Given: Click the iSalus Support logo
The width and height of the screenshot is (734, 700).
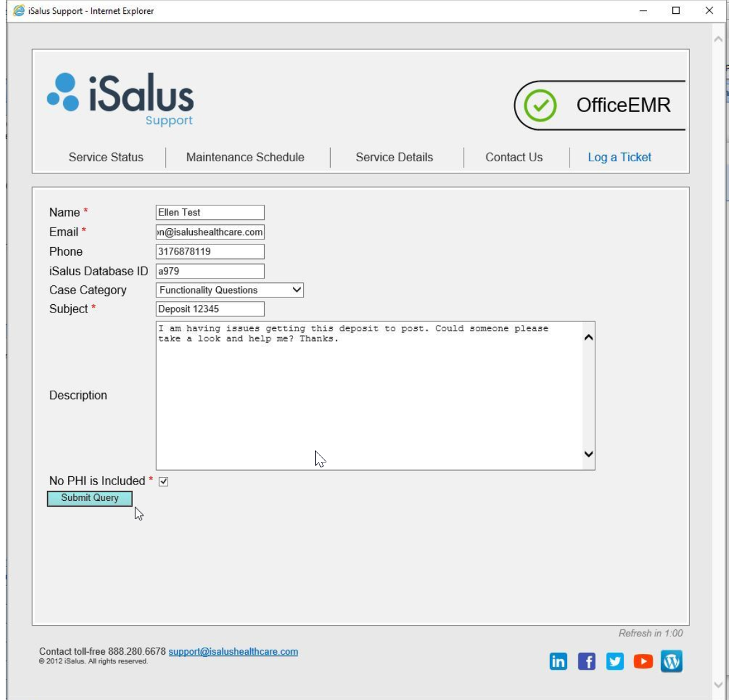Looking at the screenshot, I should [120, 100].
